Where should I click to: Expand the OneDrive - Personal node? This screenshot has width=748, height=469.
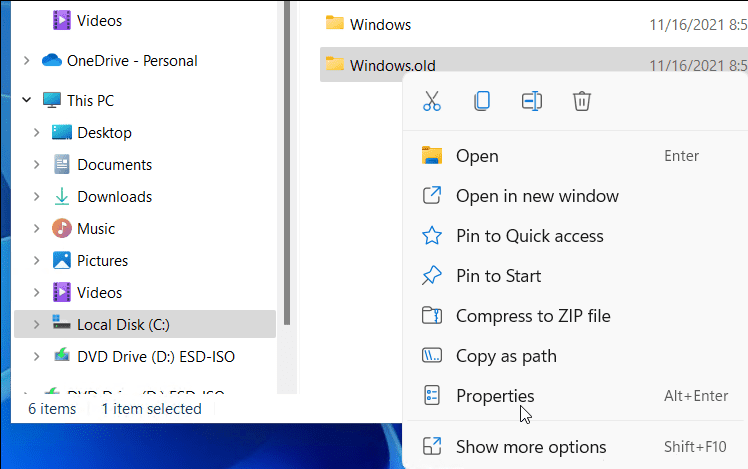coord(26,61)
